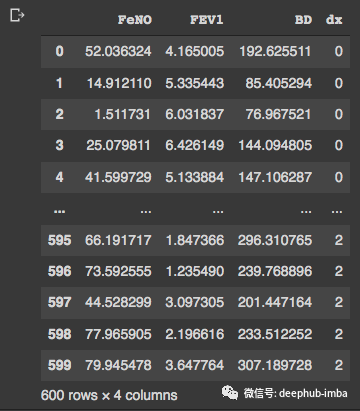Click BD value 144.094805

[x=275, y=145]
